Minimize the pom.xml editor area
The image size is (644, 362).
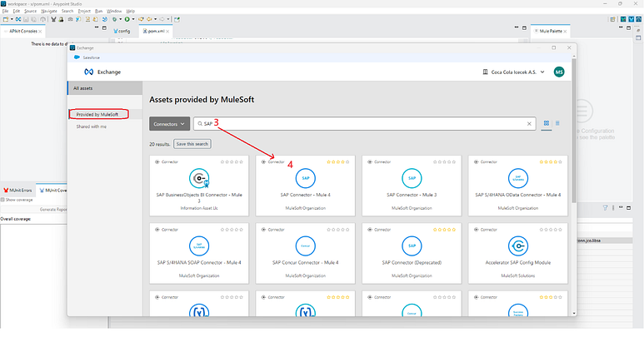point(517,27)
